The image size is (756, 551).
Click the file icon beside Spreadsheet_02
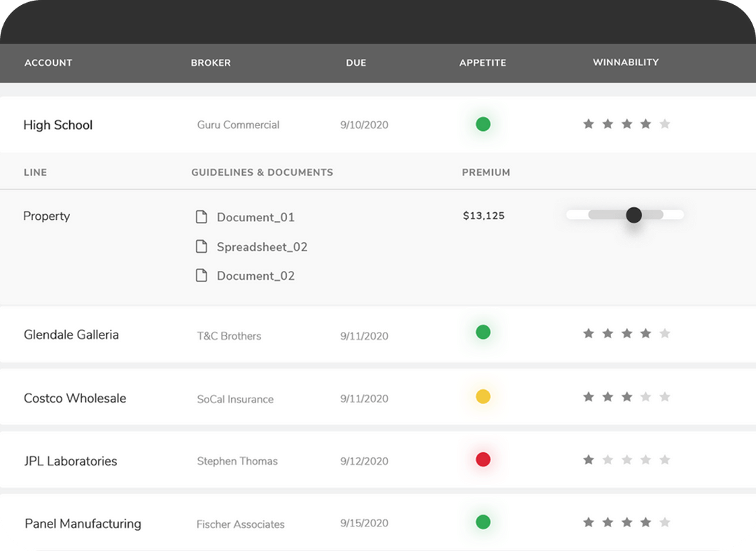202,246
